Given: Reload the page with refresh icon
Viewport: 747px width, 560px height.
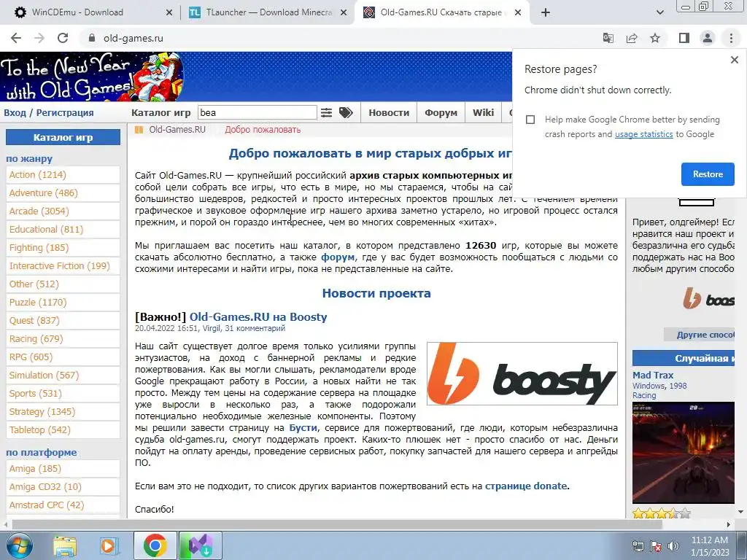Looking at the screenshot, I should (x=63, y=38).
